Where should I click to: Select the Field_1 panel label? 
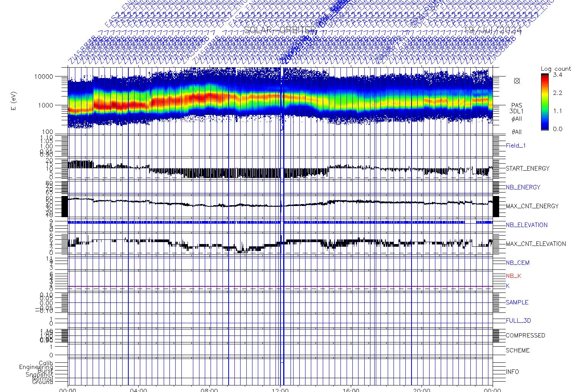516,146
